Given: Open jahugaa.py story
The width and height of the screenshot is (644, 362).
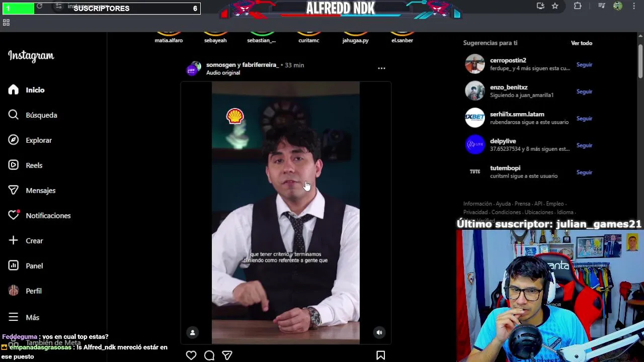Looking at the screenshot, I should click(x=356, y=37).
